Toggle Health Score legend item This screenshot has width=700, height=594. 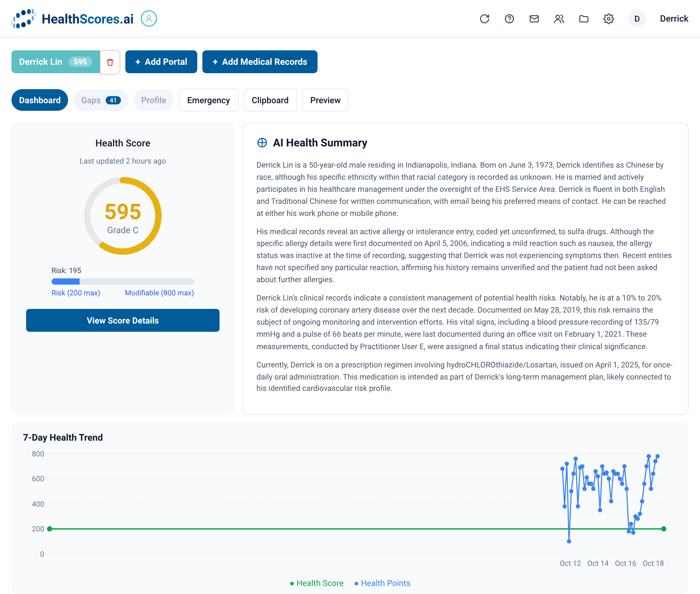[317, 583]
